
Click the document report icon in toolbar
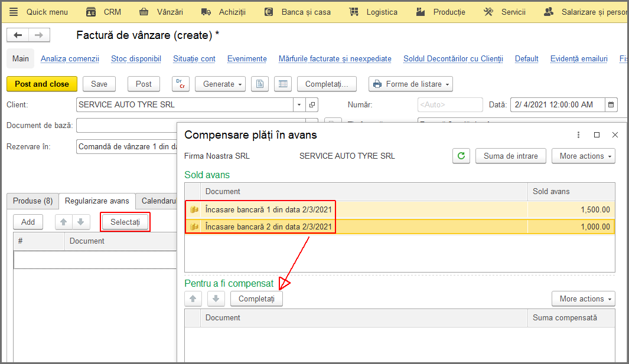point(260,84)
